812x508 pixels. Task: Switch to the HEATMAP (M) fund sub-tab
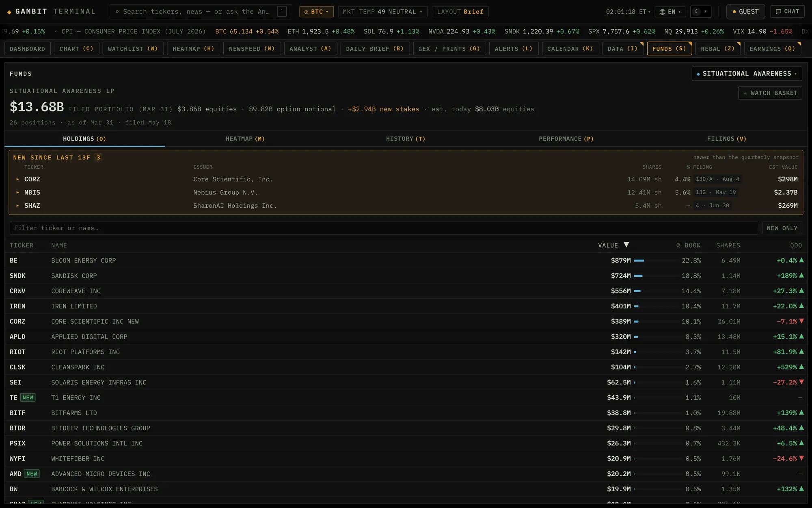(245, 139)
